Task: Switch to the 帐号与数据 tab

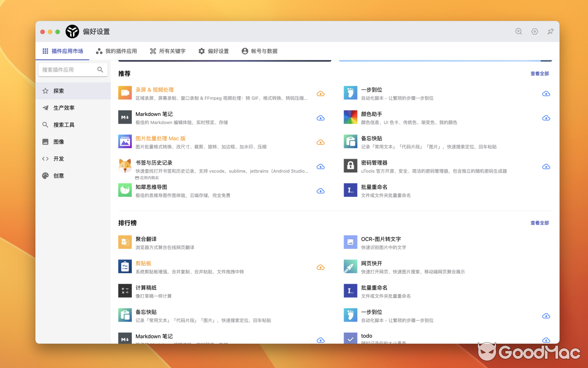Action: [260, 51]
